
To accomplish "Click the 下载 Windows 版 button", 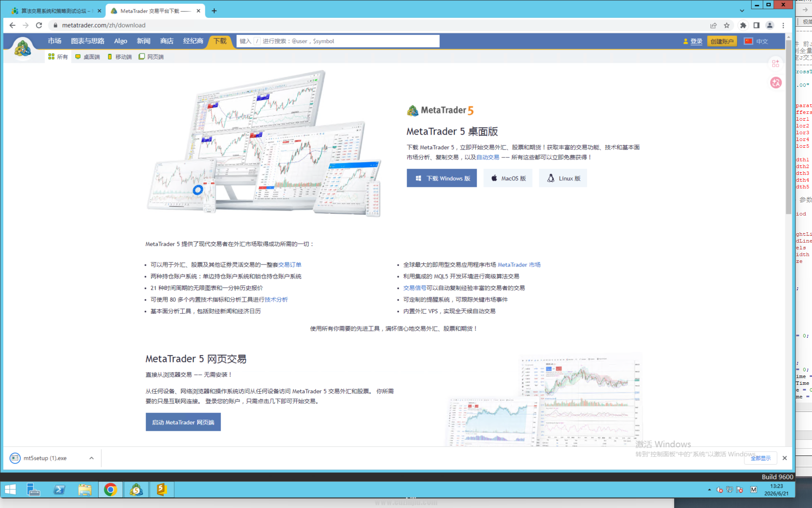I will click(442, 178).
